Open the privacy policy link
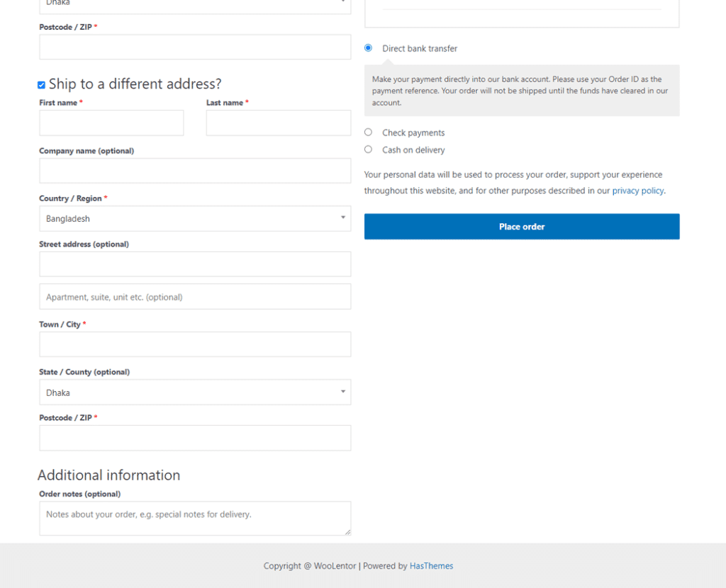This screenshot has width=726, height=588. 638,191
